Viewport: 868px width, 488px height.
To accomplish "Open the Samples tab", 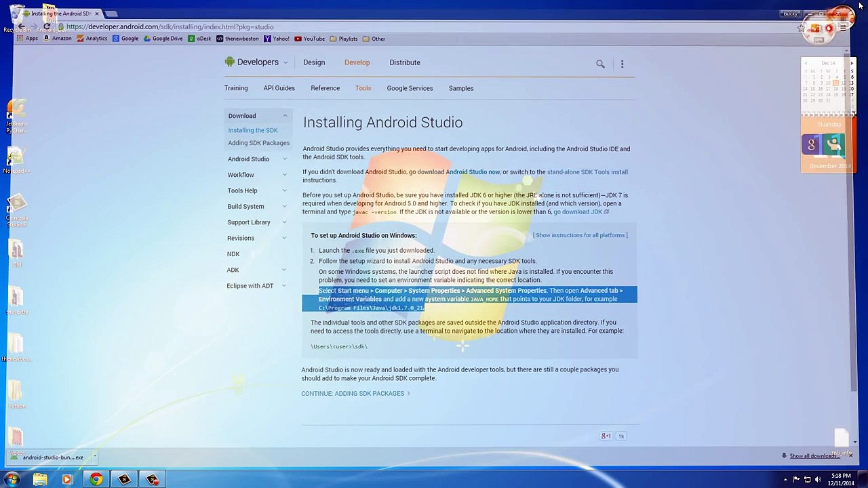I will point(461,88).
